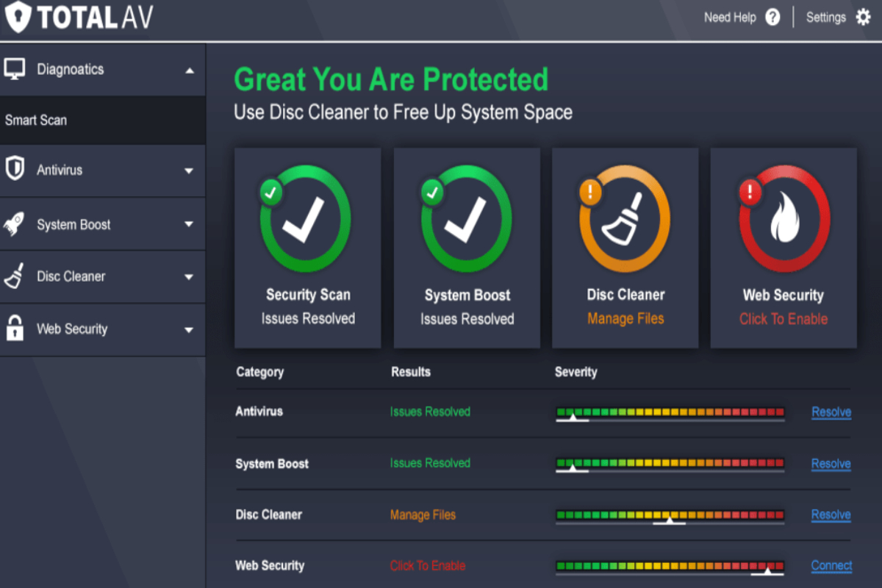Click the Web Security severity bar

670,567
